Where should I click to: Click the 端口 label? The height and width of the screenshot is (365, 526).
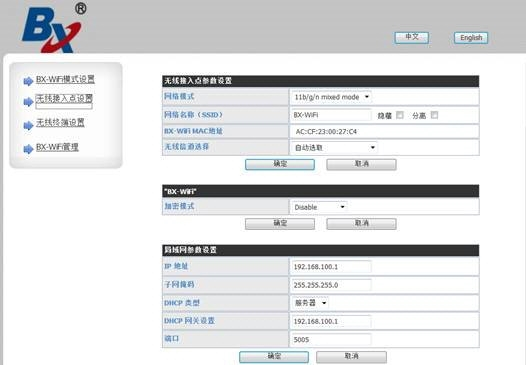click(x=172, y=339)
